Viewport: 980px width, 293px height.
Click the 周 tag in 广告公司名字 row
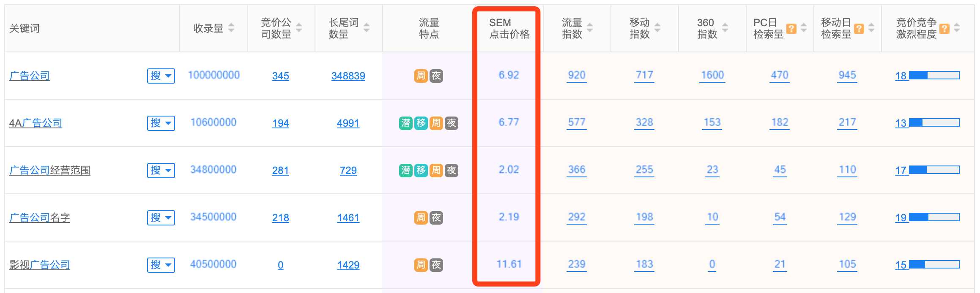pyautogui.click(x=421, y=217)
